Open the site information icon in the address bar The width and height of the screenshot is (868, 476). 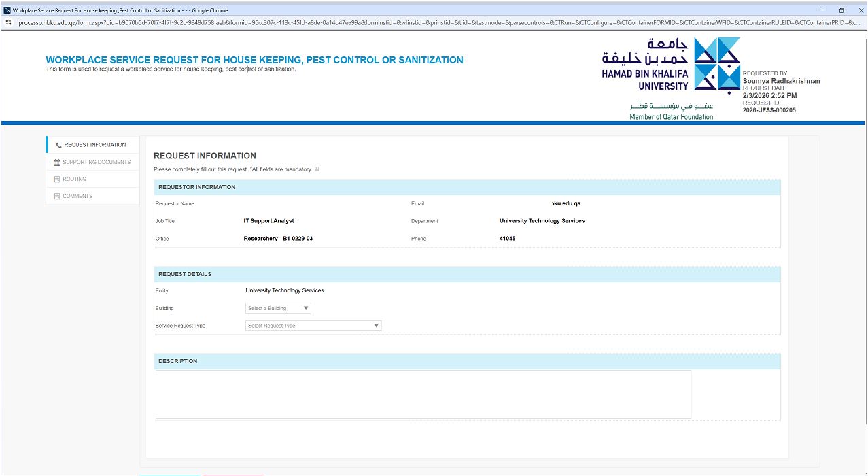click(8, 22)
